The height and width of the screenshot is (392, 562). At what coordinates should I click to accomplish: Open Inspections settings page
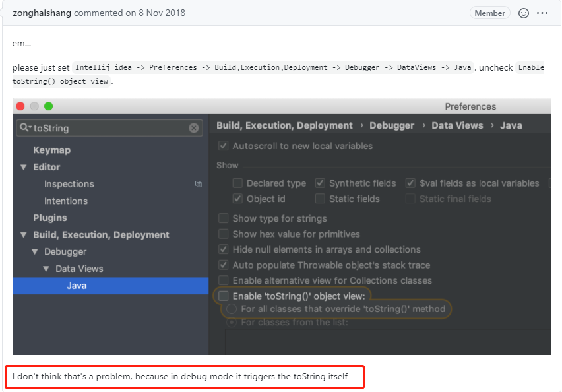[69, 184]
